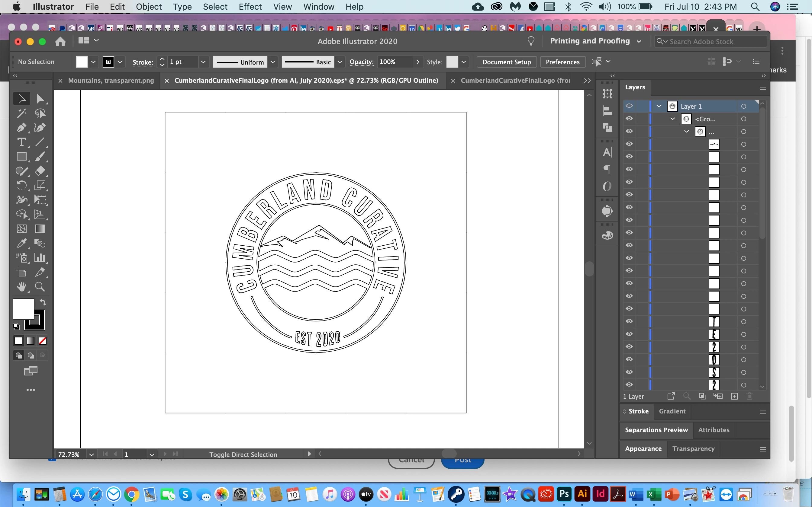Click the white Fill color swatch
Image resolution: width=812 pixels, height=507 pixels.
pyautogui.click(x=23, y=308)
